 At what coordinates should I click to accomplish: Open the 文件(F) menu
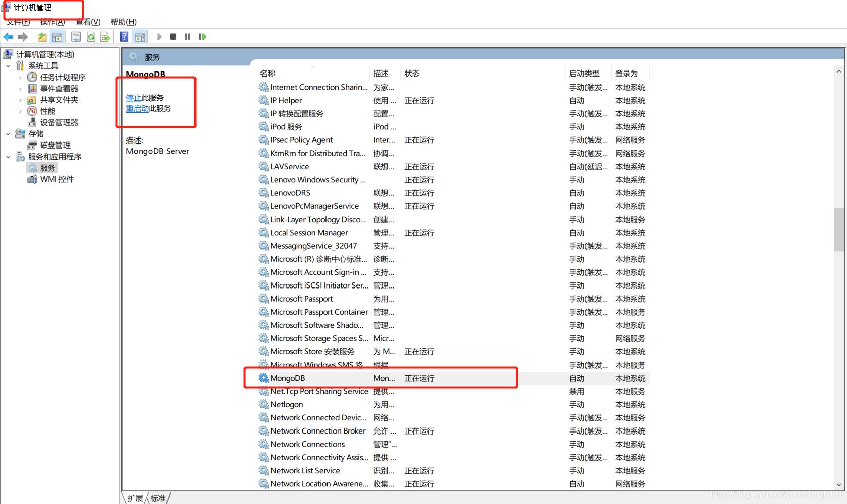coord(18,22)
